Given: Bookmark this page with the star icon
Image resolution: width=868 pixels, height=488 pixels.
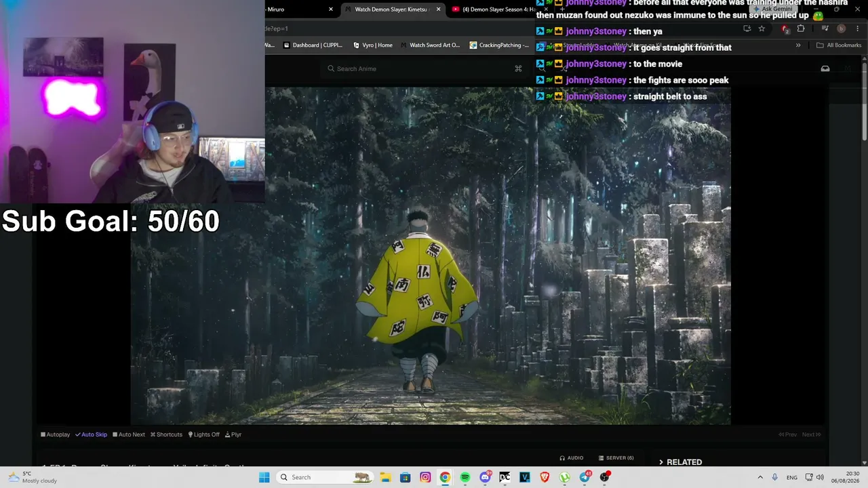Looking at the screenshot, I should 762,28.
